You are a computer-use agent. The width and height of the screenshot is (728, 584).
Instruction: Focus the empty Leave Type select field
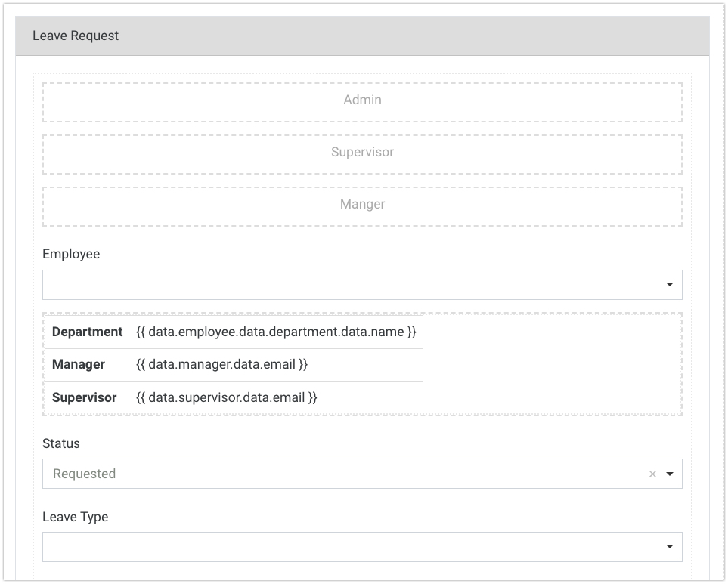click(348, 547)
